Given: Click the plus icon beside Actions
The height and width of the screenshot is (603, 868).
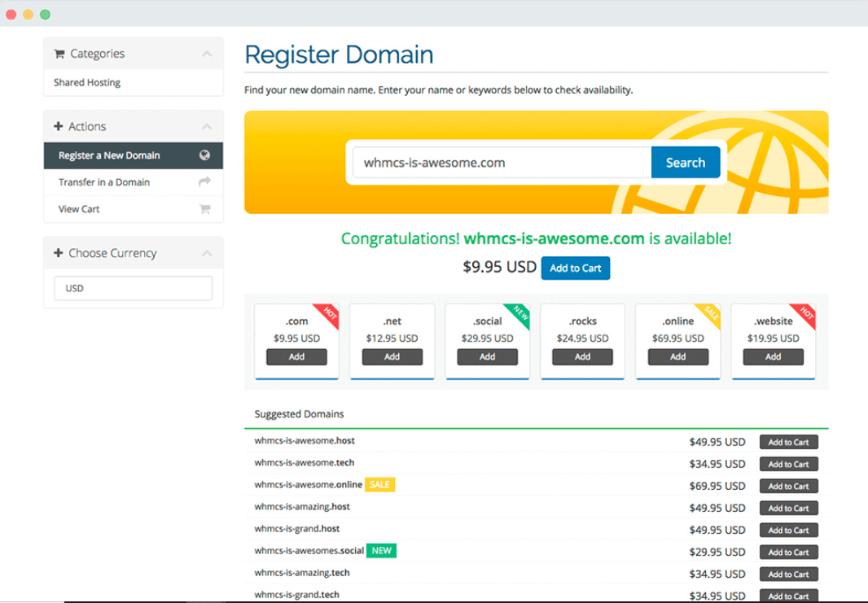Looking at the screenshot, I should pos(58,126).
